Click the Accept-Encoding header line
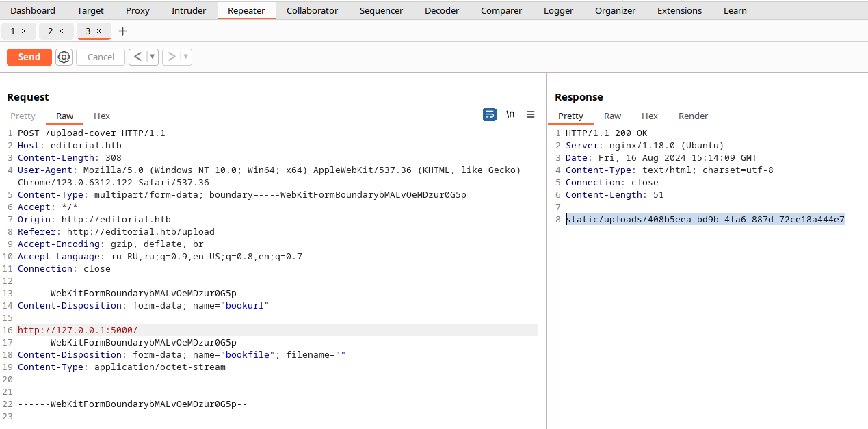Image resolution: width=868 pixels, height=429 pixels. 111,244
